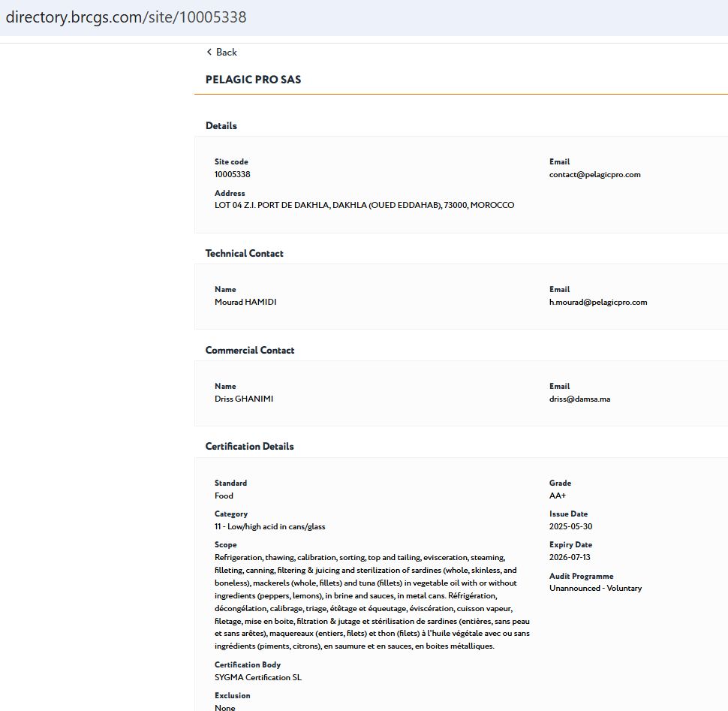
Task: Select category 11 - Low/high acid in cans/glass
Action: pyautogui.click(x=269, y=526)
